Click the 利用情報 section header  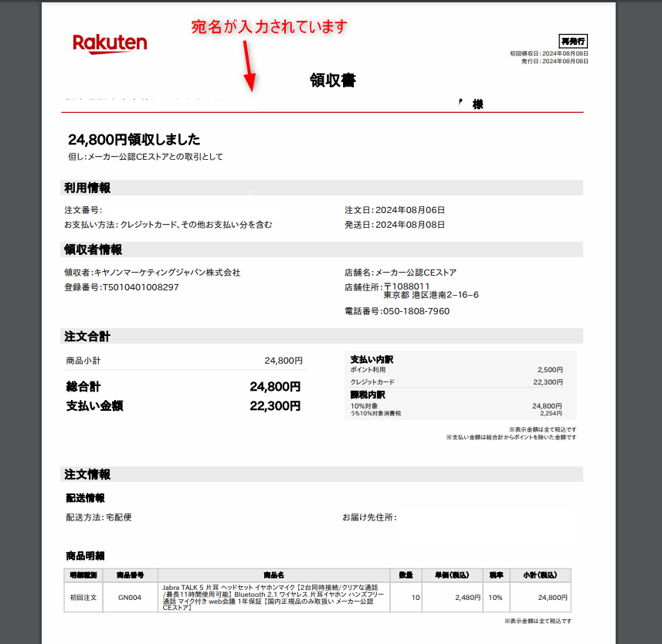click(87, 188)
